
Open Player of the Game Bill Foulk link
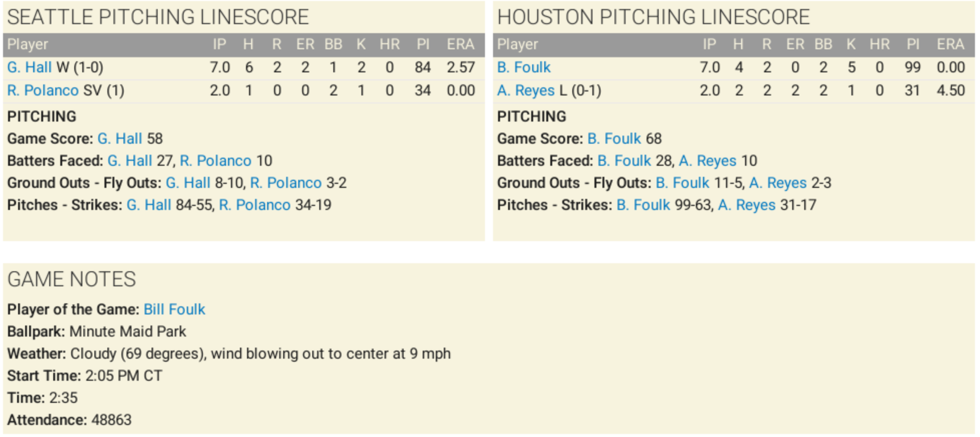[174, 309]
